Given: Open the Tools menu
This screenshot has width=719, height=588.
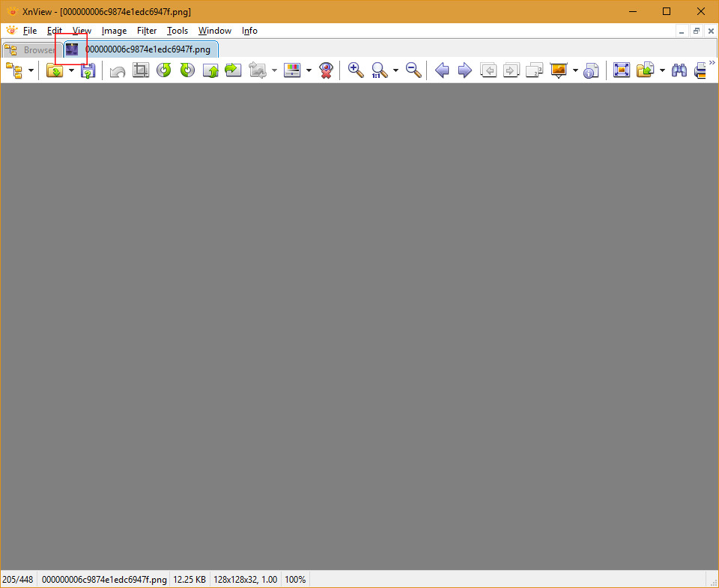Looking at the screenshot, I should tap(178, 31).
